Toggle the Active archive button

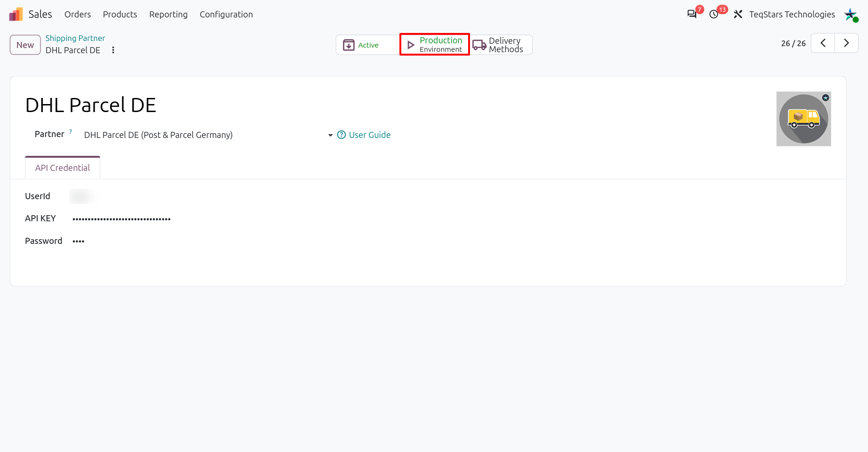(x=368, y=45)
